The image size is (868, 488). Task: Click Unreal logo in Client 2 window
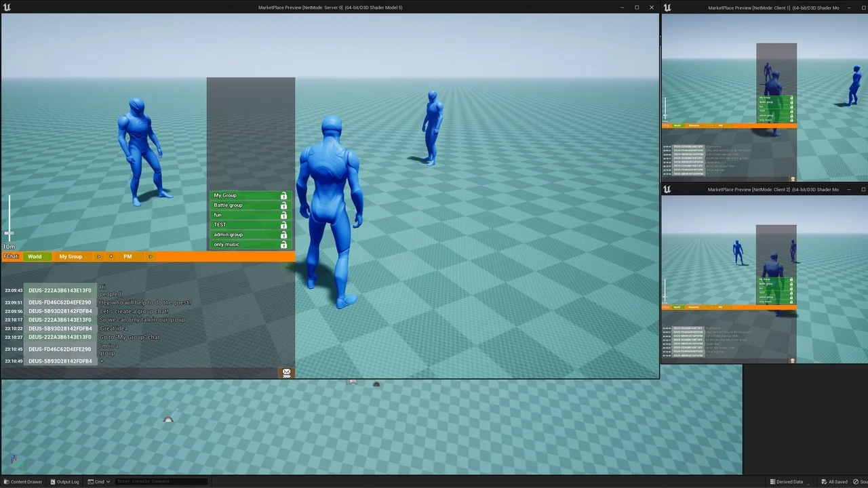pyautogui.click(x=667, y=189)
